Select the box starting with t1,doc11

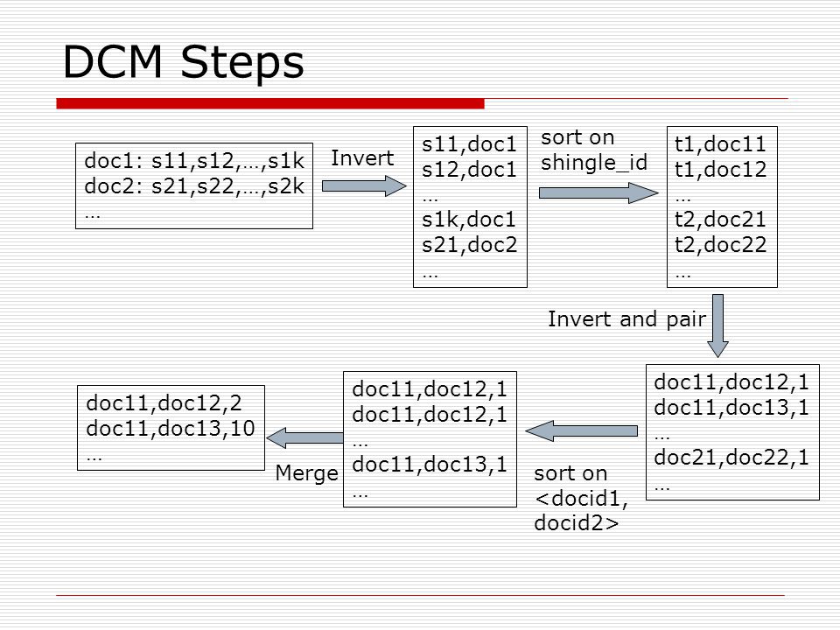[x=722, y=206]
